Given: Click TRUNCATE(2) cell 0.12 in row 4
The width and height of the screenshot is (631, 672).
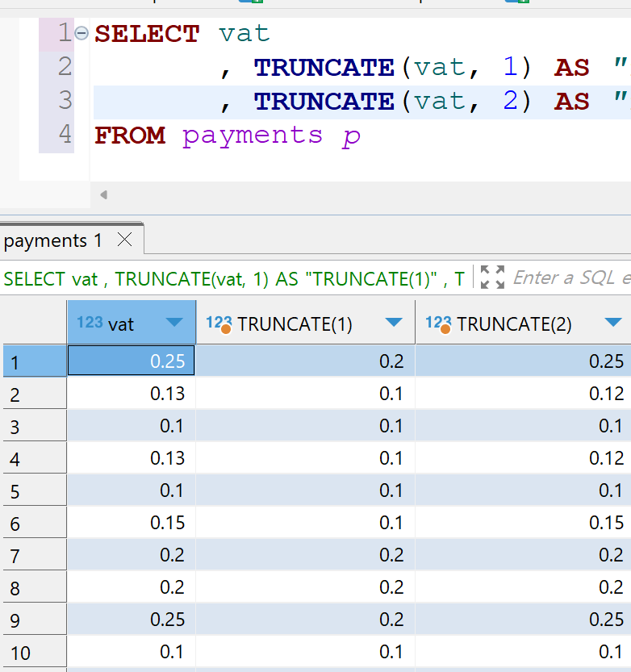Looking at the screenshot, I should coord(524,457).
